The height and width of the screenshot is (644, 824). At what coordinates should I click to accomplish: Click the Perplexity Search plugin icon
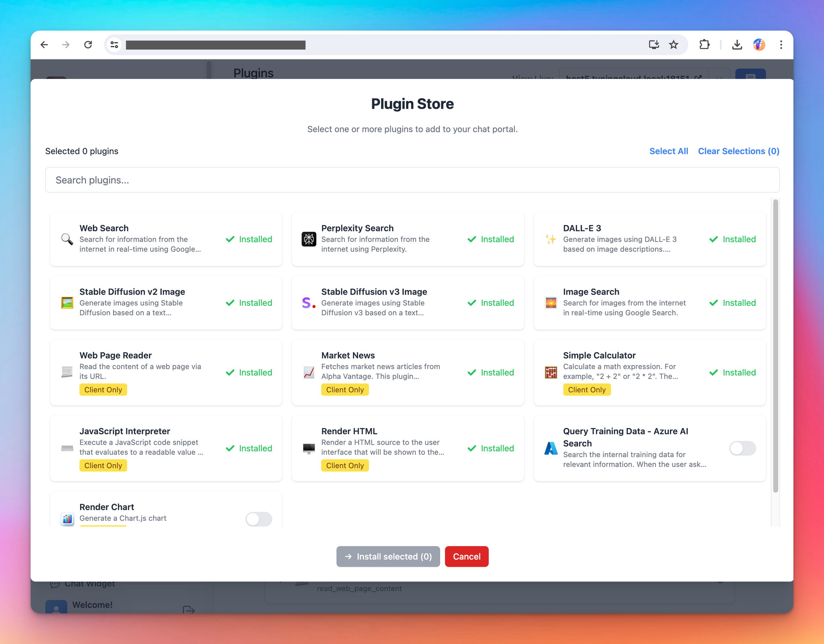click(309, 239)
